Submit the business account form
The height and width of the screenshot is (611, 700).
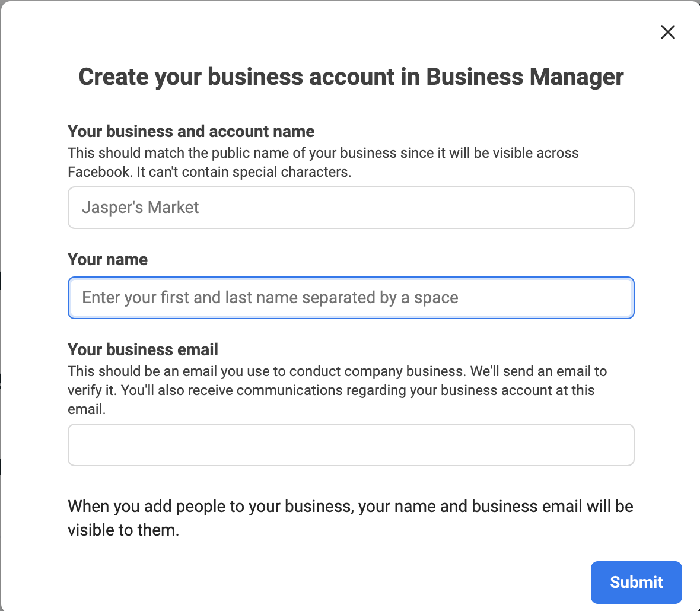click(636, 582)
